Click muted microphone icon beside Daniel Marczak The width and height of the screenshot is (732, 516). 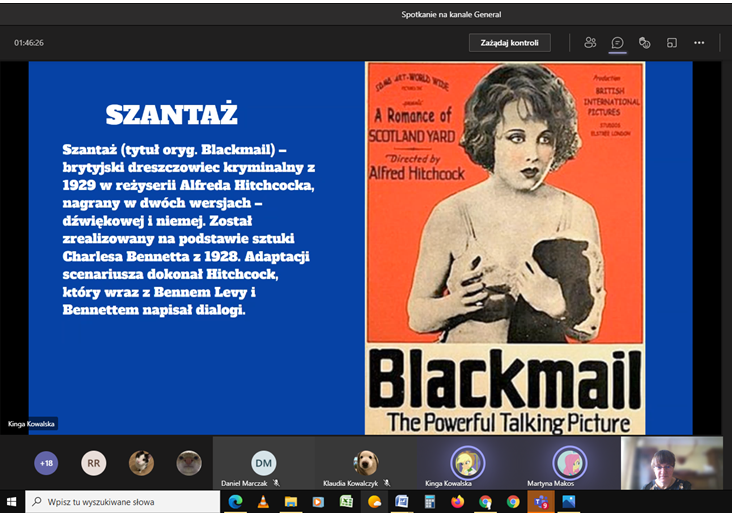[x=276, y=483]
